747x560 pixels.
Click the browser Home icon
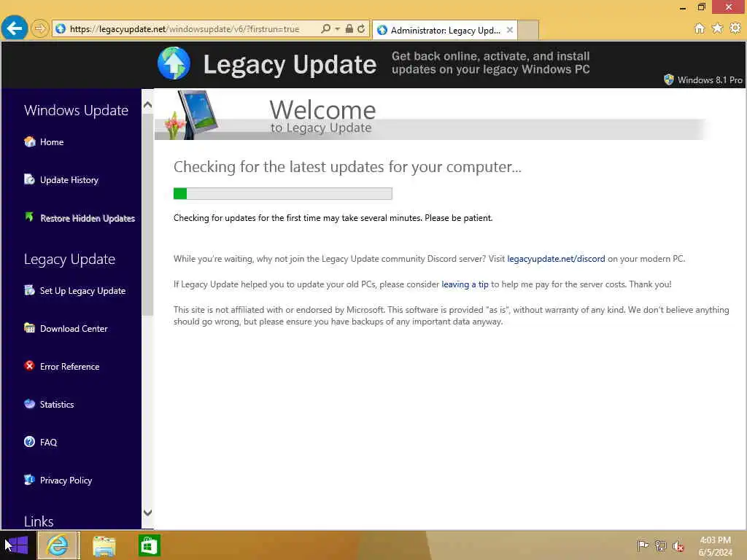coord(700,28)
